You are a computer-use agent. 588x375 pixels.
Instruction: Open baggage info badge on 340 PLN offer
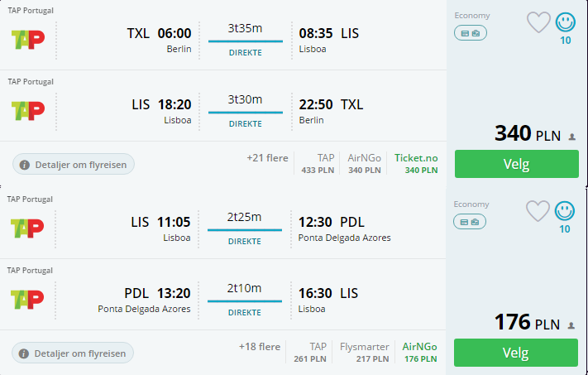point(471,33)
